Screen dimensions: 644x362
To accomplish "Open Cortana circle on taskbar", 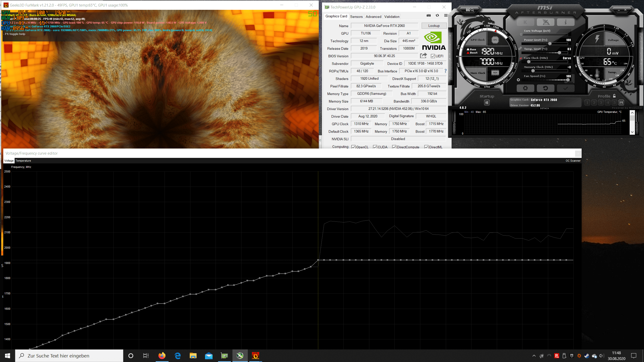I will [131, 356].
